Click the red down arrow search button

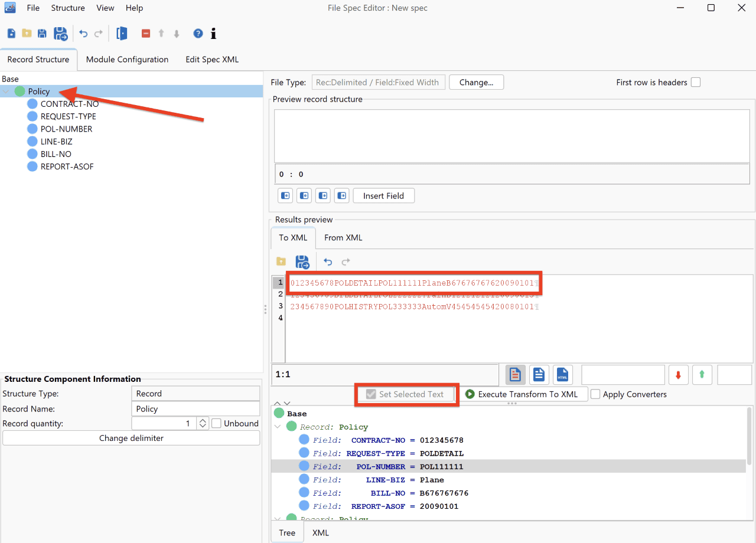click(x=678, y=375)
